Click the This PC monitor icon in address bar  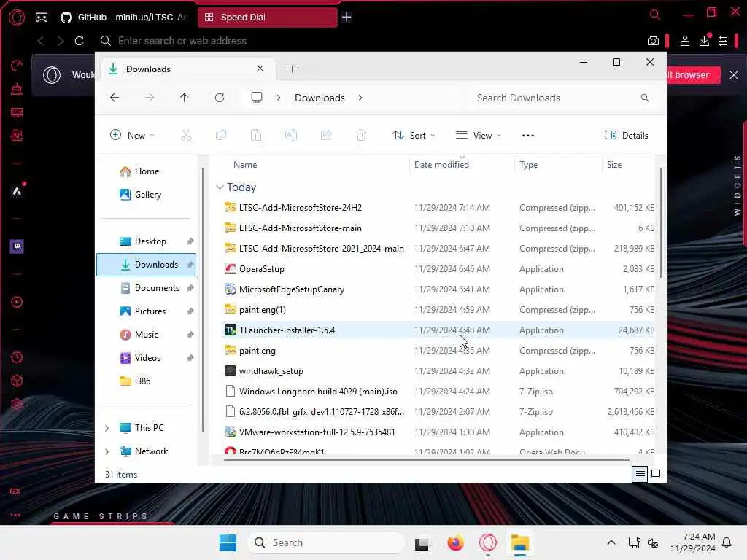[257, 98]
